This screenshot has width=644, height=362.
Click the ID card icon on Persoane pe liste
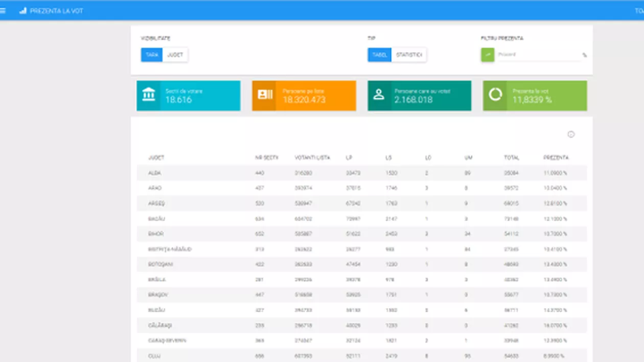(x=265, y=95)
